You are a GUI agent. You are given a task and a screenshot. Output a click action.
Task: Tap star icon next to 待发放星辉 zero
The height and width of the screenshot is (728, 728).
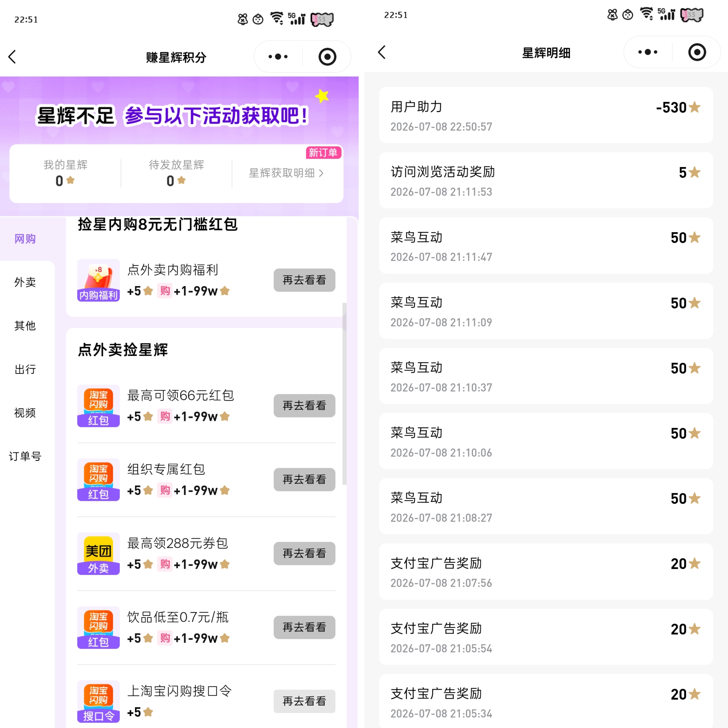[182, 180]
